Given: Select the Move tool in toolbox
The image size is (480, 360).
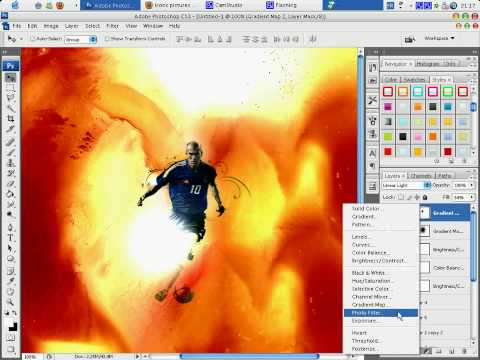Looking at the screenshot, I should (x=11, y=78).
